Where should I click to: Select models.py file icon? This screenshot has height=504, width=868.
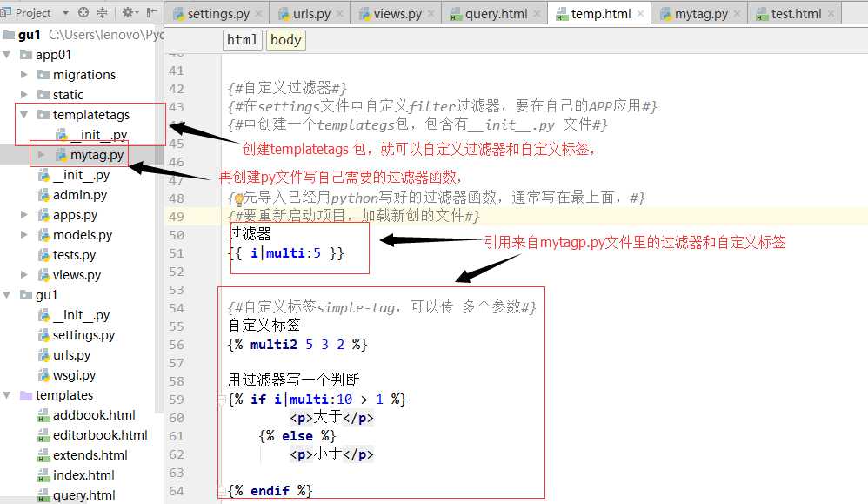point(43,235)
